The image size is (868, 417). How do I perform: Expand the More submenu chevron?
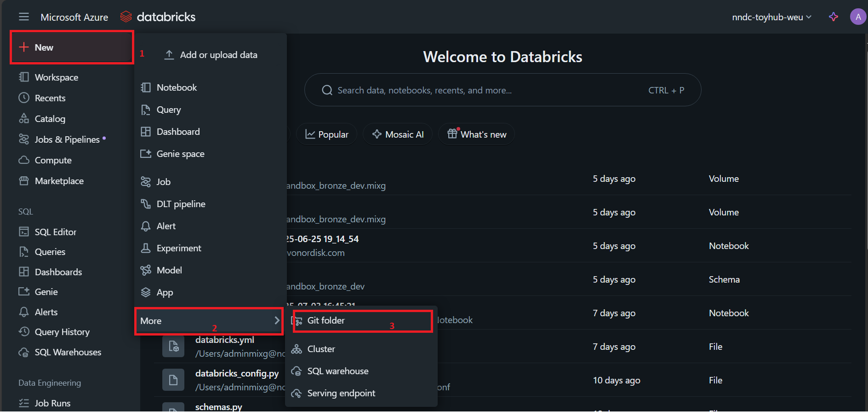coord(277,320)
